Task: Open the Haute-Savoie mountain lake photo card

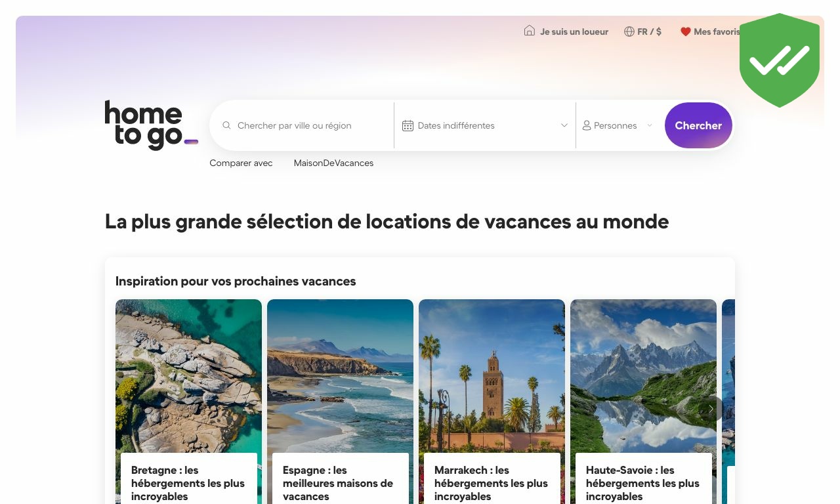Action: coord(643,402)
